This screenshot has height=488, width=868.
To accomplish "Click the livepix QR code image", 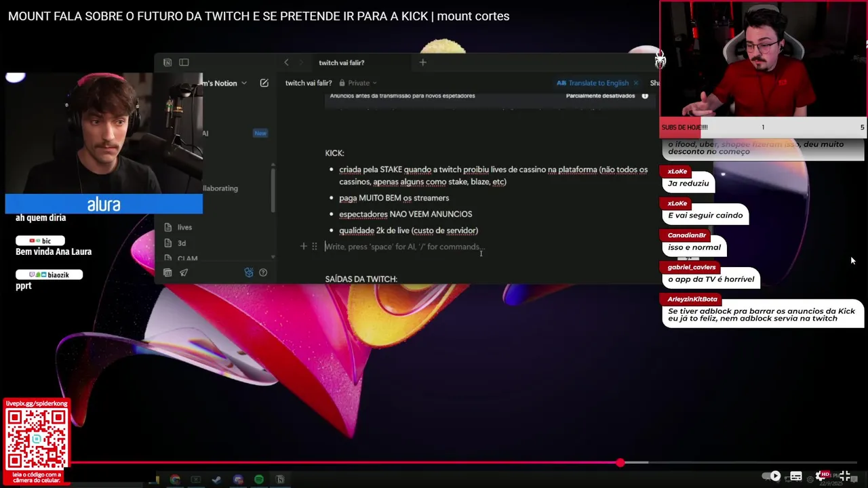I will (37, 439).
